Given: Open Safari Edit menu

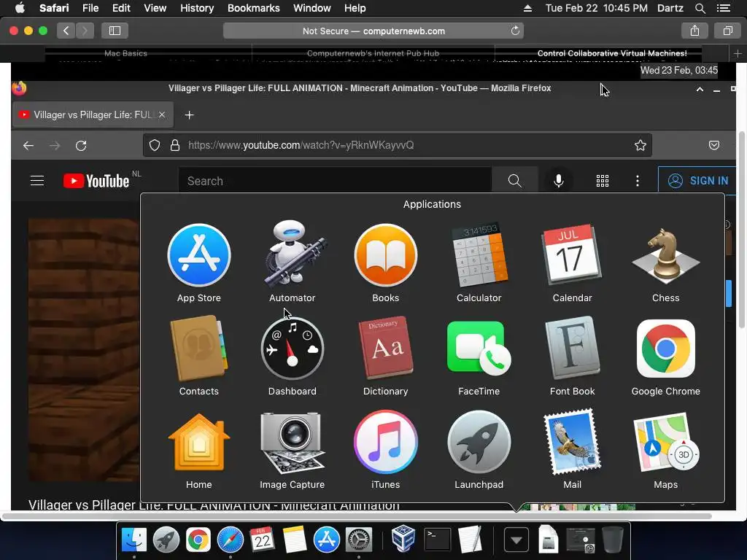Looking at the screenshot, I should pos(121,8).
